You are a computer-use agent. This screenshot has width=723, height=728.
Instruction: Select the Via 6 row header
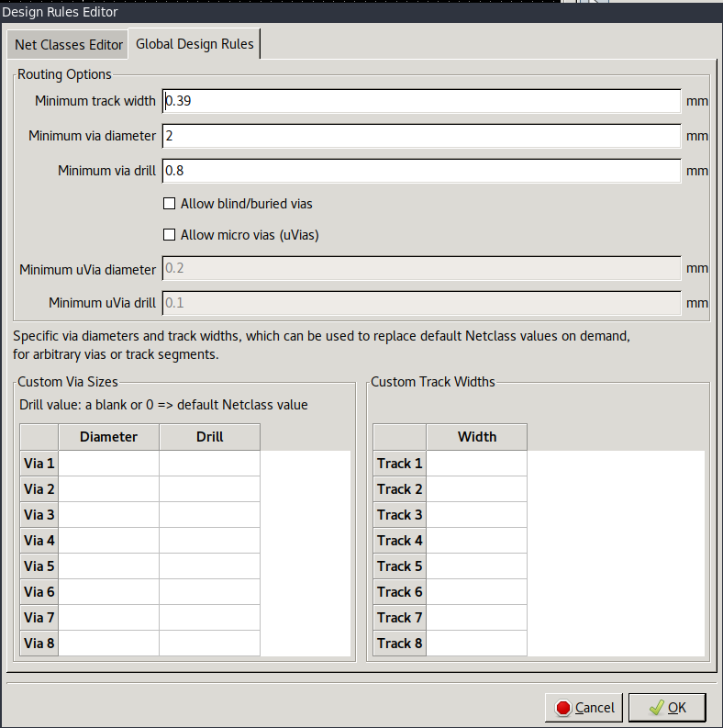point(39,591)
